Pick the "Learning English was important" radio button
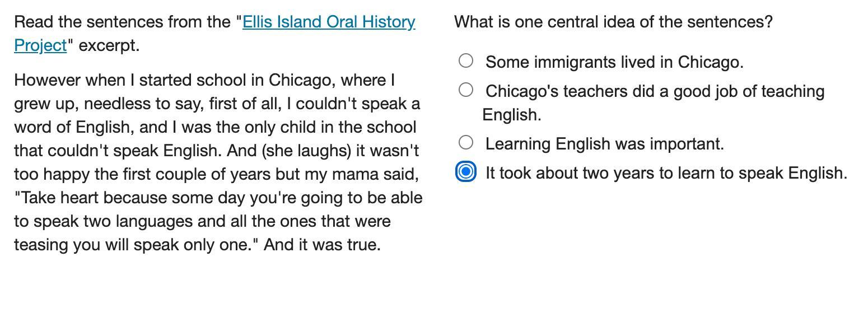Screen dimensions: 868x313 (x=466, y=142)
